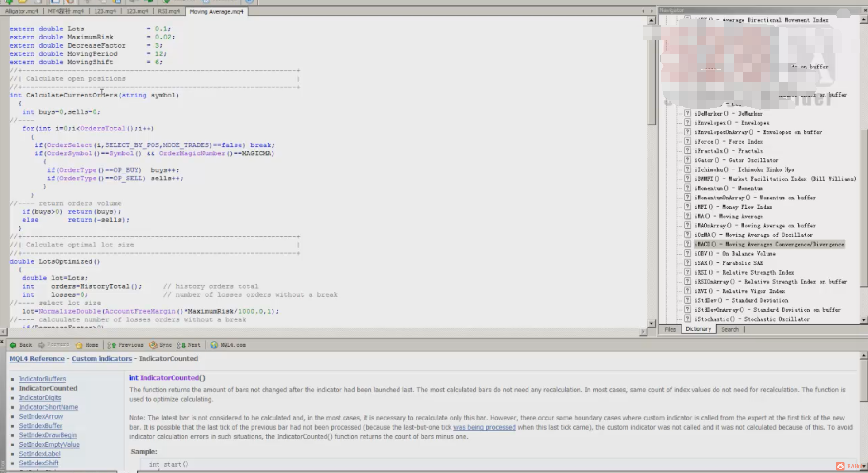Image resolution: width=868 pixels, height=473 pixels.
Task: Open the IndicatorBuffers topic link
Action: click(x=42, y=379)
